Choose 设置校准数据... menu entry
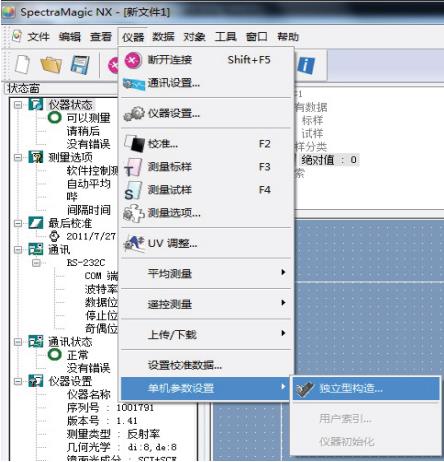The height and width of the screenshot is (462, 444). point(206,365)
